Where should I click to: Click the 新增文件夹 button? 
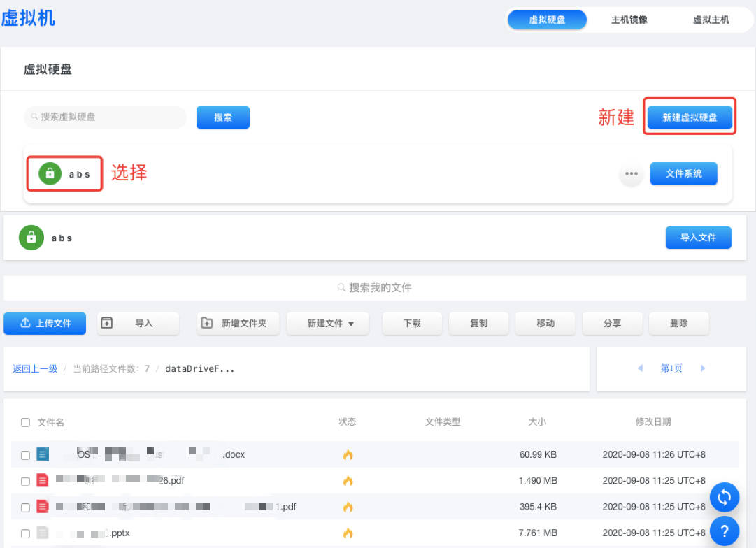click(x=238, y=323)
